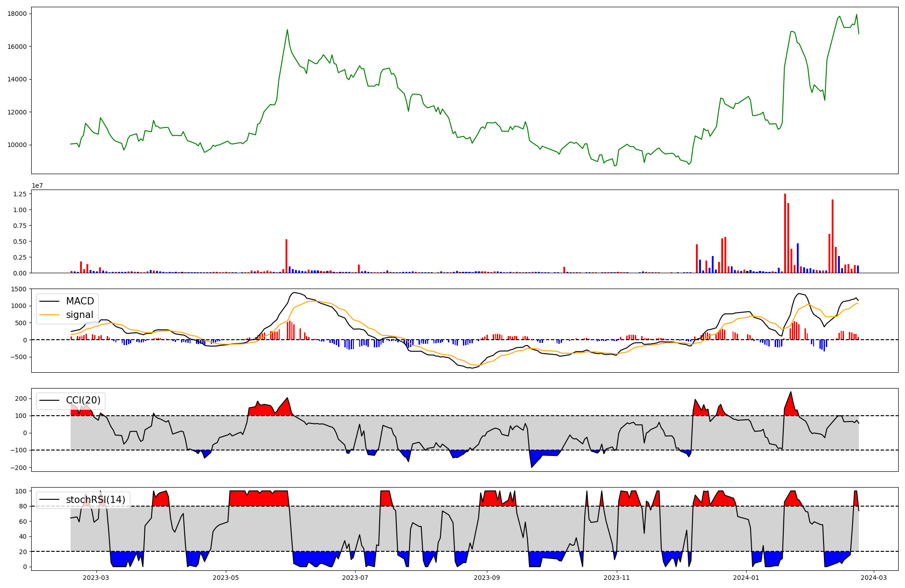Click the 1.25 volume axis label
The height and width of the screenshot is (588, 905).
click(20, 194)
